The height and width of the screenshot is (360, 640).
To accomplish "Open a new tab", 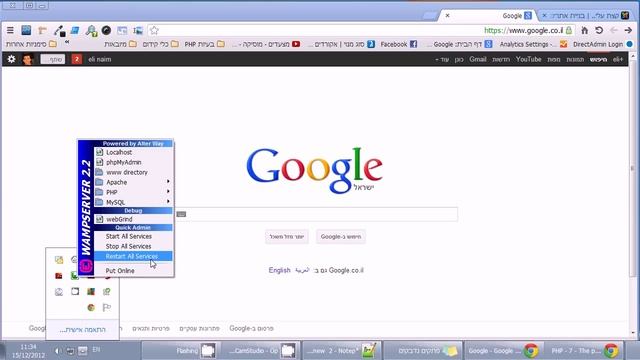I will tap(429, 16).
